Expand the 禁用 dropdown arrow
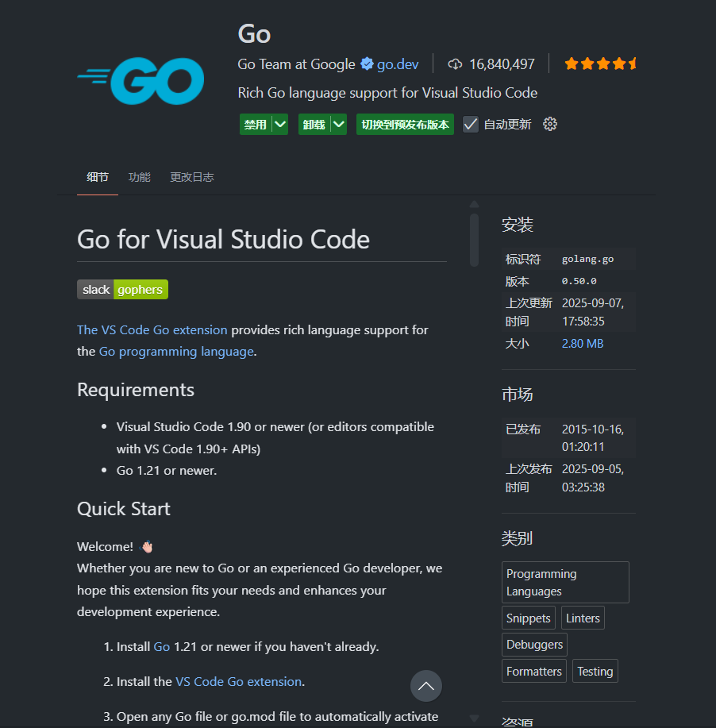 pyautogui.click(x=279, y=124)
